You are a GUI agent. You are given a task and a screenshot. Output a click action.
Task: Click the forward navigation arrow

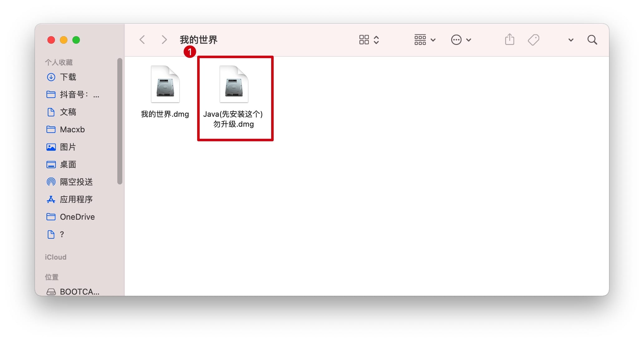click(x=164, y=40)
